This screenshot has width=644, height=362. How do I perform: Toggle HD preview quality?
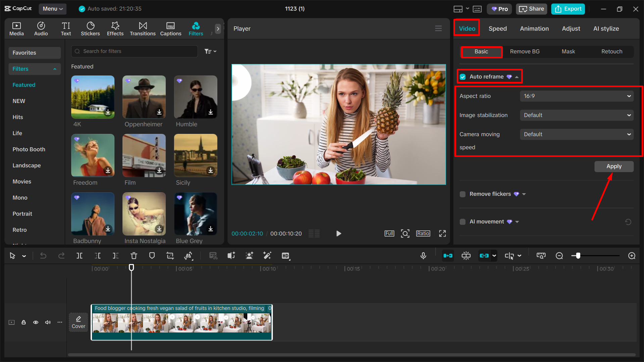(286, 256)
